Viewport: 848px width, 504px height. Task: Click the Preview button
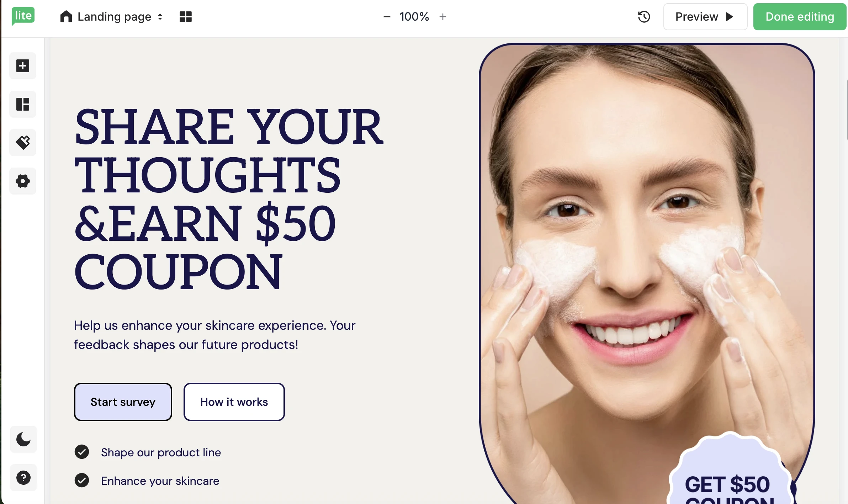(705, 17)
